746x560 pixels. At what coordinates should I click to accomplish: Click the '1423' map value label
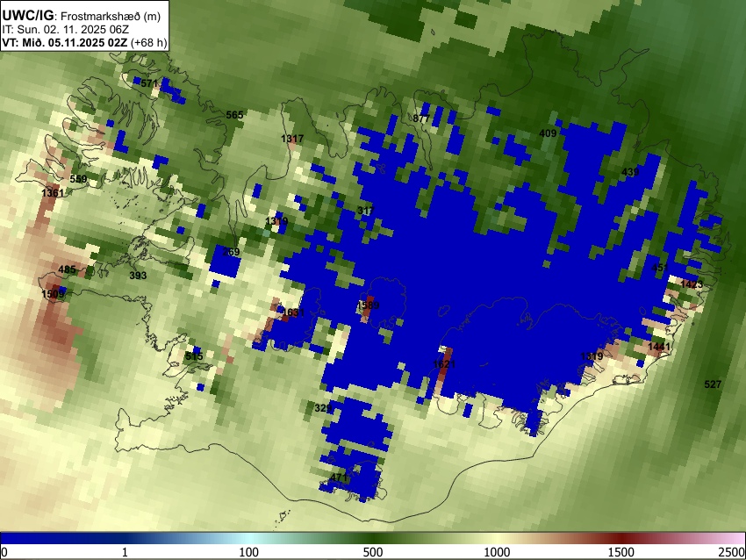pyautogui.click(x=692, y=284)
